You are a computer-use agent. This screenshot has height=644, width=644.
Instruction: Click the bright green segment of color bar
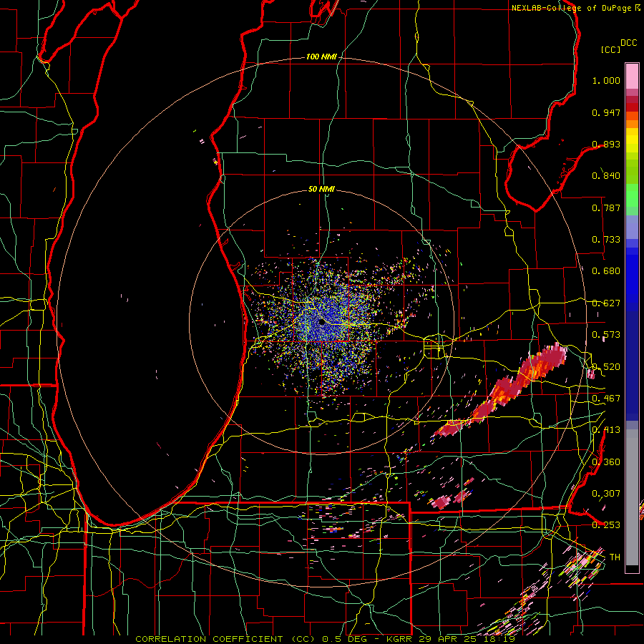coord(632,195)
